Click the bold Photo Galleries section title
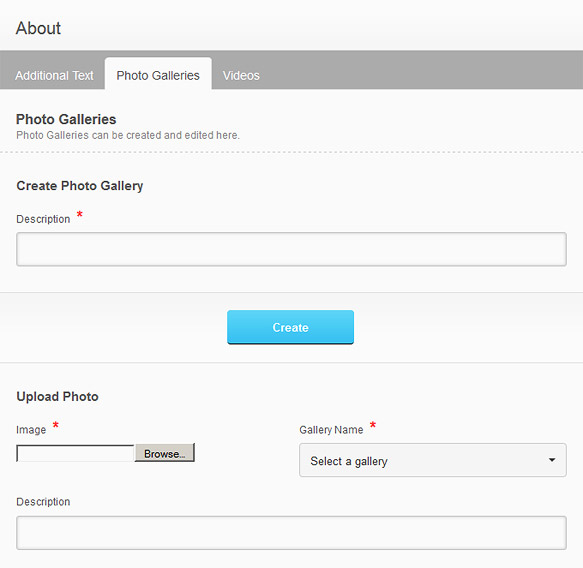583x568 pixels. pos(66,119)
